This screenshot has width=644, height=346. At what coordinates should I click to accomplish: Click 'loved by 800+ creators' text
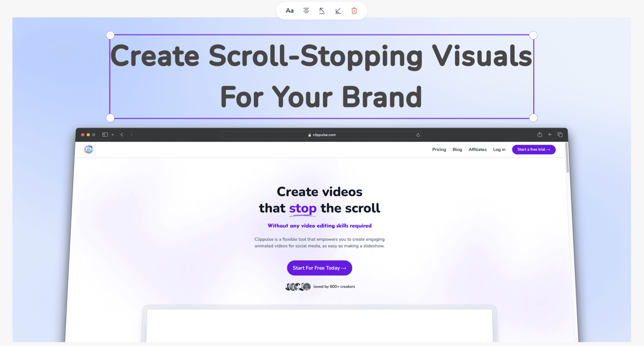click(334, 286)
